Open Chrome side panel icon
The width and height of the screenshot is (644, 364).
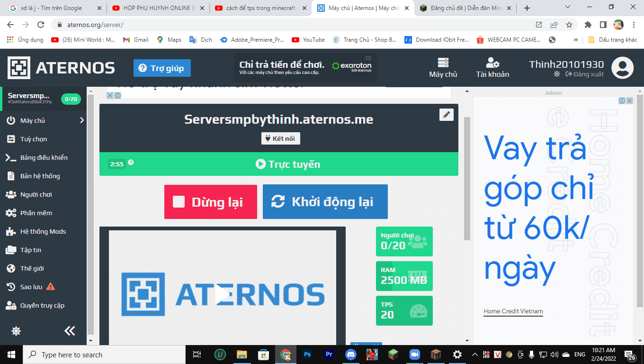[603, 25]
